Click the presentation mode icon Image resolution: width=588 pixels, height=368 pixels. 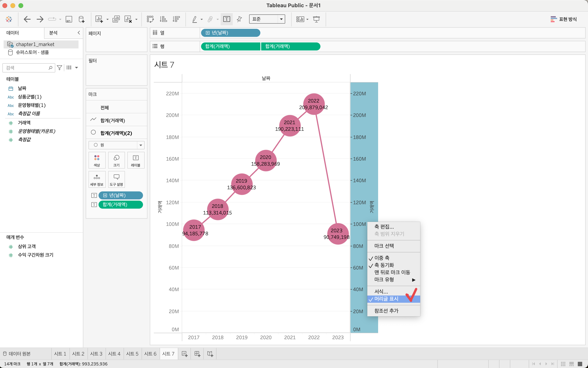click(316, 19)
